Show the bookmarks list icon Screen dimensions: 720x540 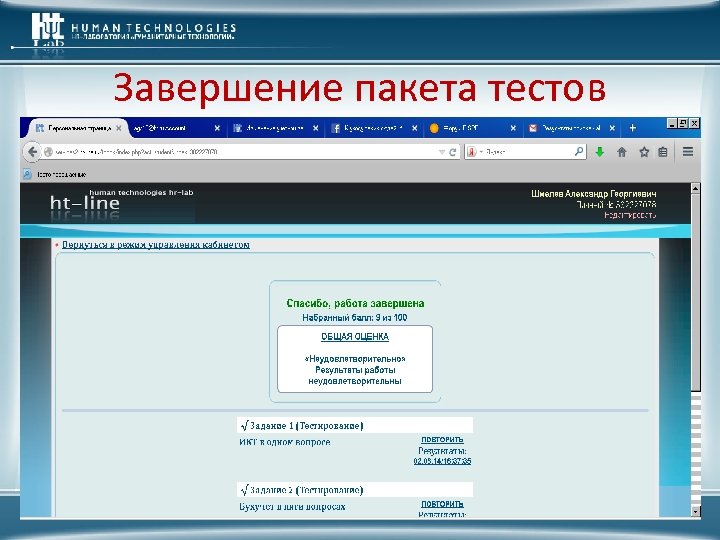click(663, 152)
